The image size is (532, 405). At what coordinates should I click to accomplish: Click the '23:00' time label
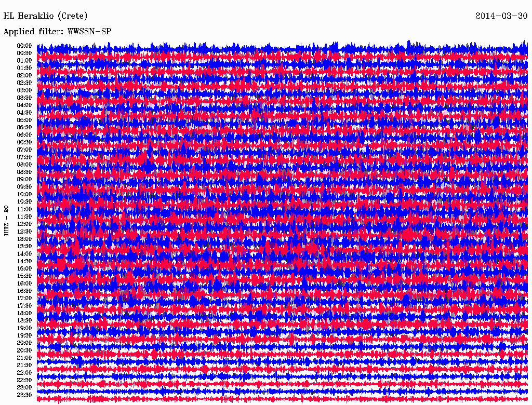(x=24, y=387)
